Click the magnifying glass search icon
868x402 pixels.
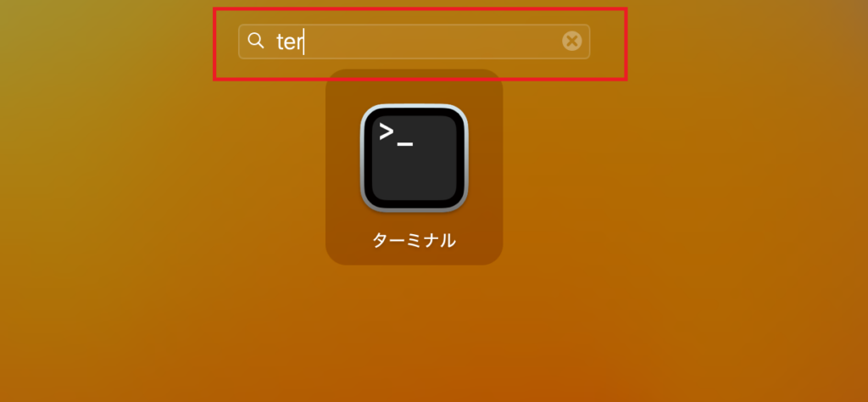255,41
